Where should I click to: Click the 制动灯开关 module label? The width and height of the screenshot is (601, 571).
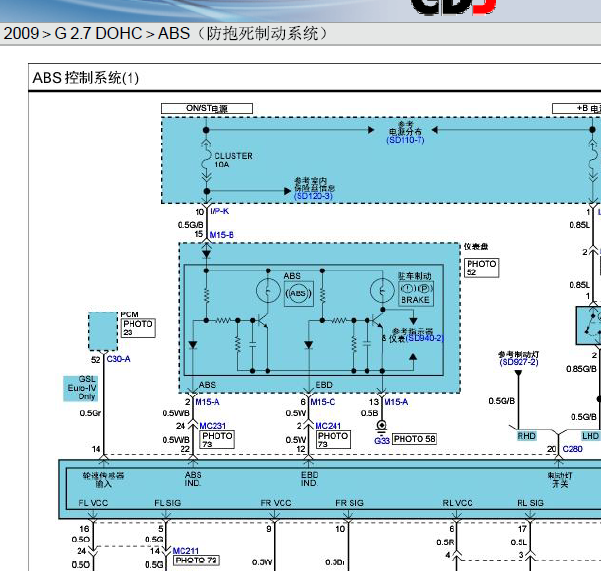(x=560, y=480)
